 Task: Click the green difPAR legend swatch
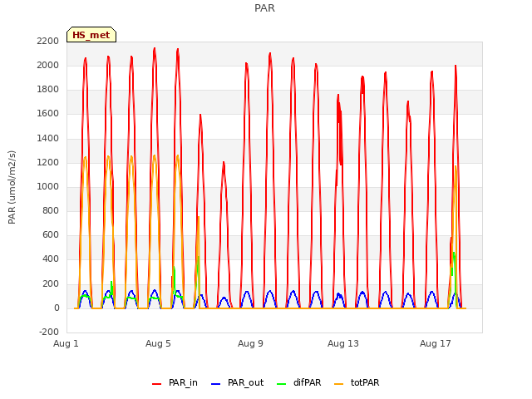click(x=281, y=384)
